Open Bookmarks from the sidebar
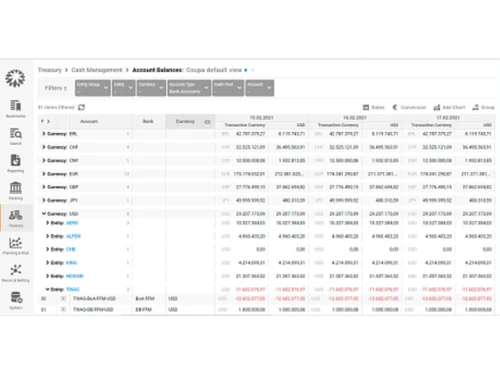 pyautogui.click(x=15, y=109)
